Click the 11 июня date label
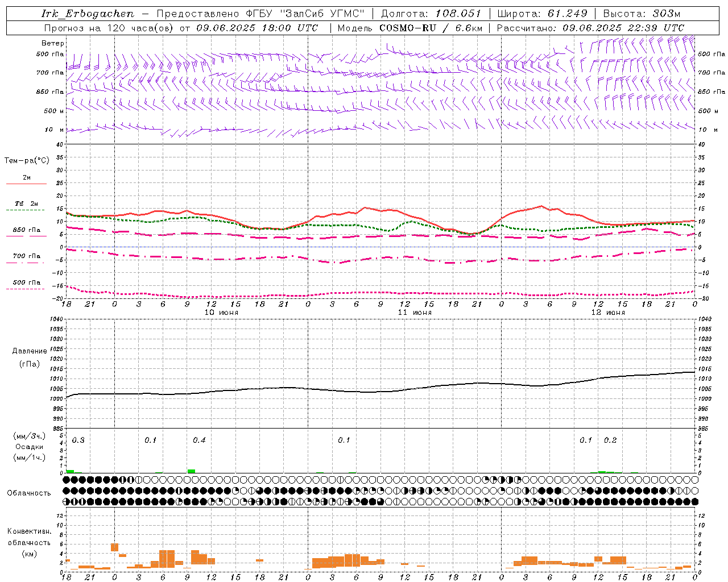Image resolution: width=728 pixels, height=582 pixels. tap(415, 313)
